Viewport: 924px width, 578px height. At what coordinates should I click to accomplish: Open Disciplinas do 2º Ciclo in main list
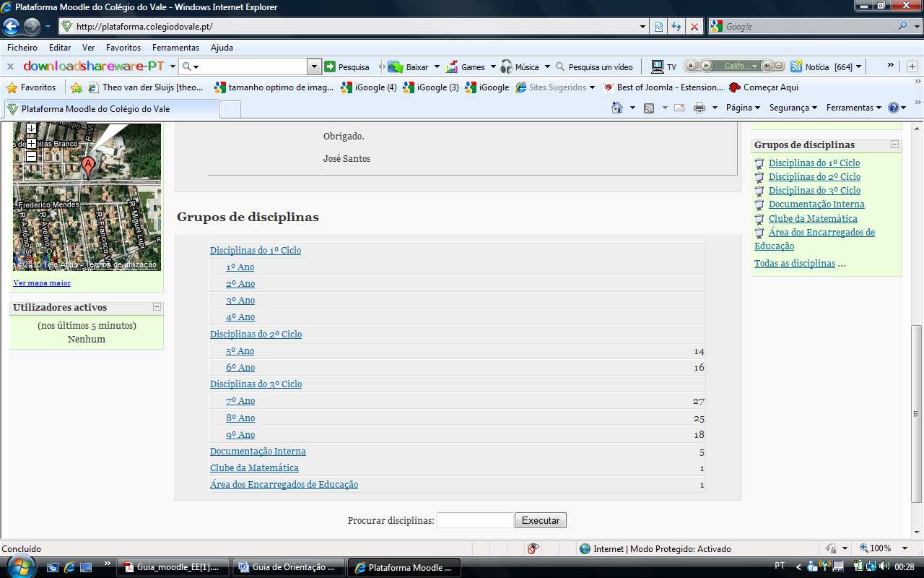click(x=256, y=334)
